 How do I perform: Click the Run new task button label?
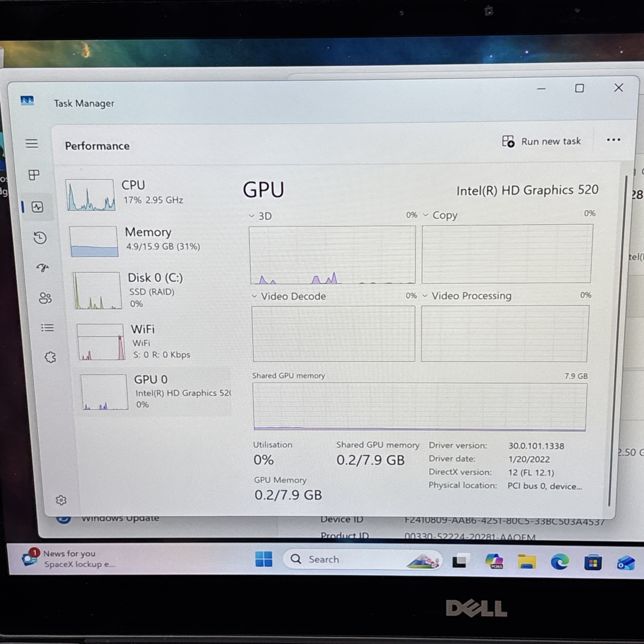point(551,141)
